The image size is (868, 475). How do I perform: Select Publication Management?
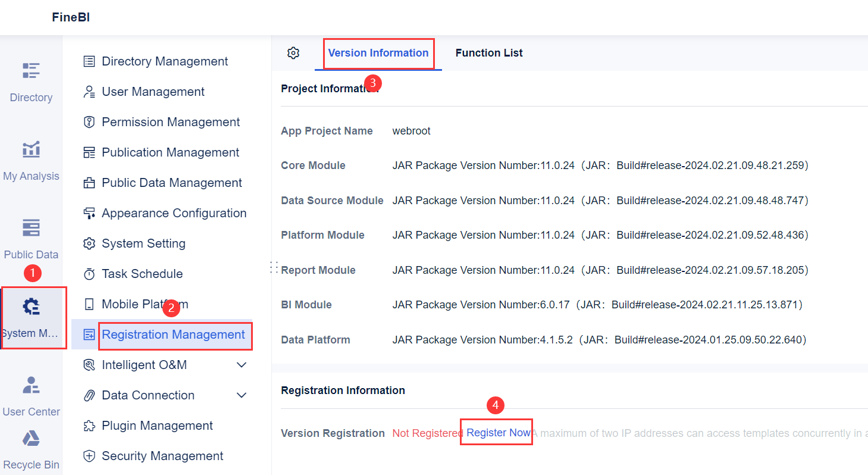168,152
